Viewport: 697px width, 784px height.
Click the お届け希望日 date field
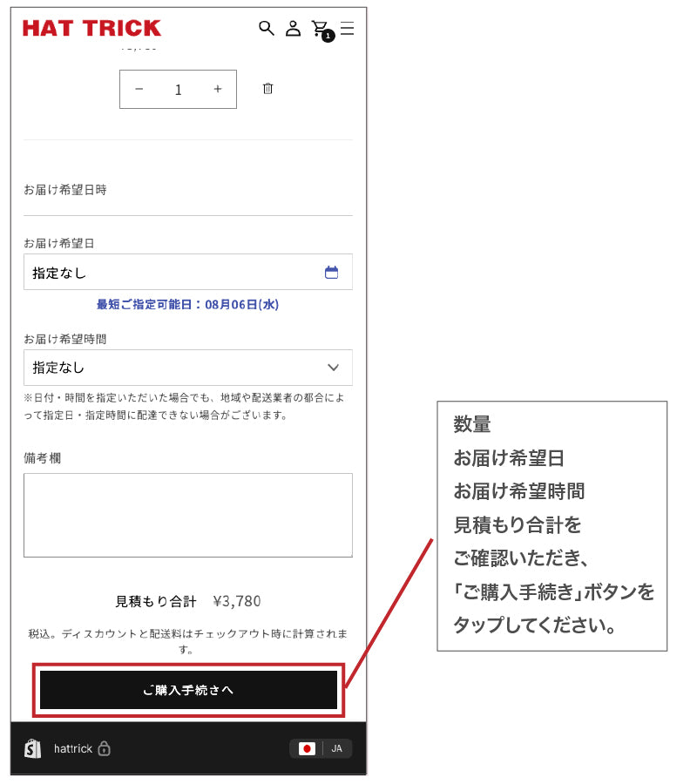[x=188, y=272]
